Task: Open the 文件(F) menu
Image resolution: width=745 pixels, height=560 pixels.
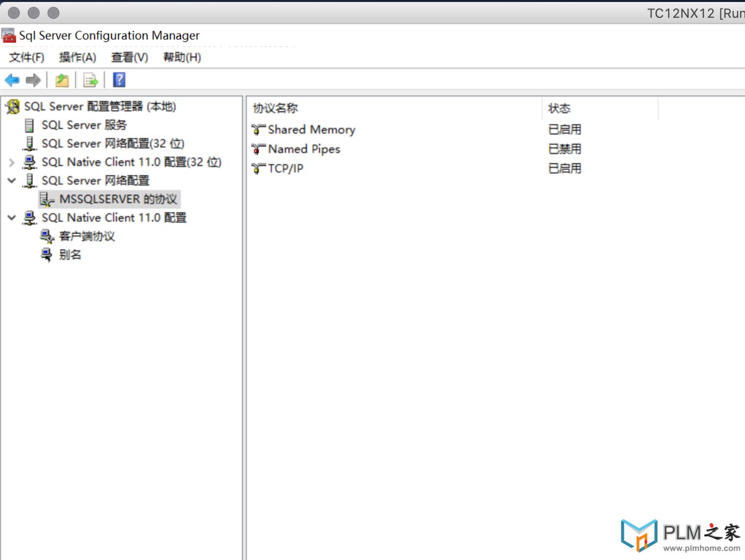Action: coord(27,57)
